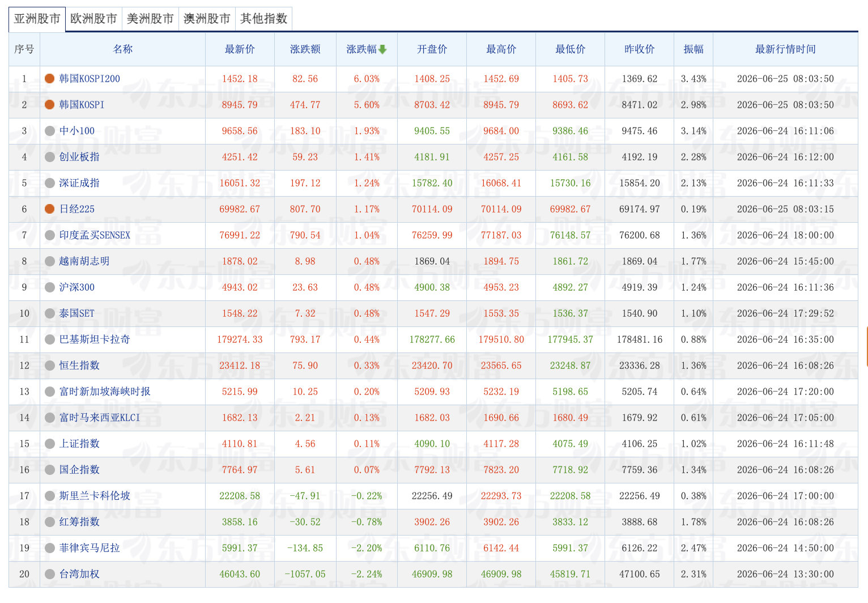The image size is (868, 603).
Task: Click the 名称 column header
Action: [x=123, y=49]
